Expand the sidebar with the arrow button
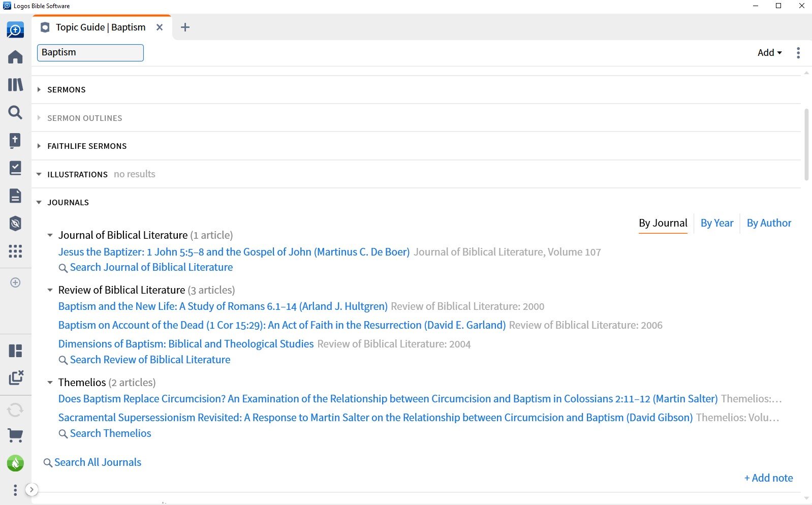Viewport: 812px width, 505px height. click(32, 490)
